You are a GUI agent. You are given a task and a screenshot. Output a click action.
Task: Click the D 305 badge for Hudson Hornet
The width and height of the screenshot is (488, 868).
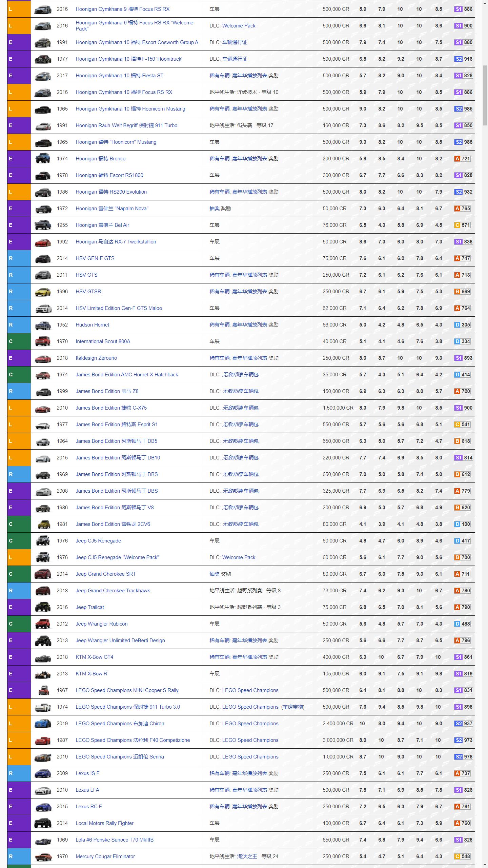click(x=462, y=325)
